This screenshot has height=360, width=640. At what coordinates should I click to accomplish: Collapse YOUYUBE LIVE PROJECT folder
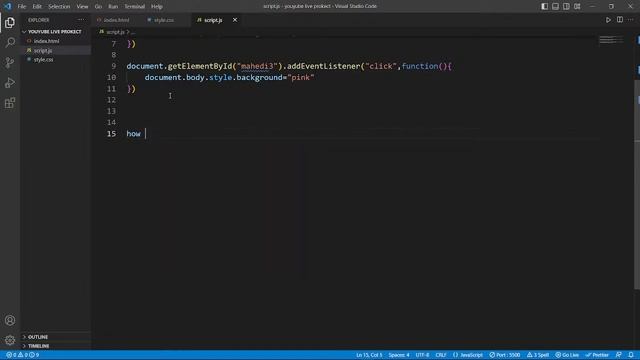point(52,31)
